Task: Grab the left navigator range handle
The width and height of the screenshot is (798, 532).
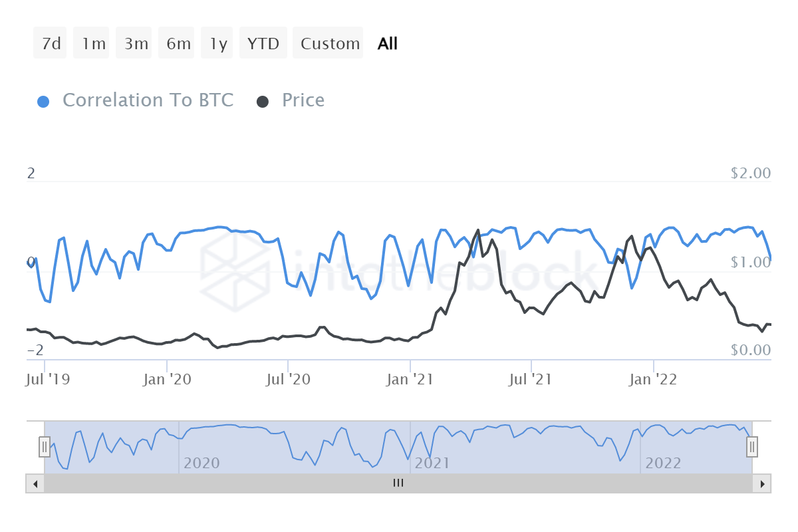Action: (45, 447)
